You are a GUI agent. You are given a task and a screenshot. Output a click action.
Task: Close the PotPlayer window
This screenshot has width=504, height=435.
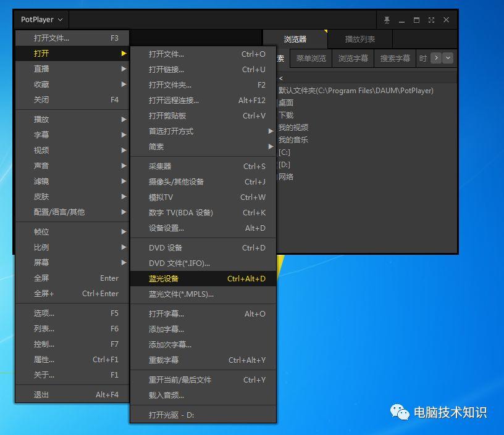(x=446, y=20)
